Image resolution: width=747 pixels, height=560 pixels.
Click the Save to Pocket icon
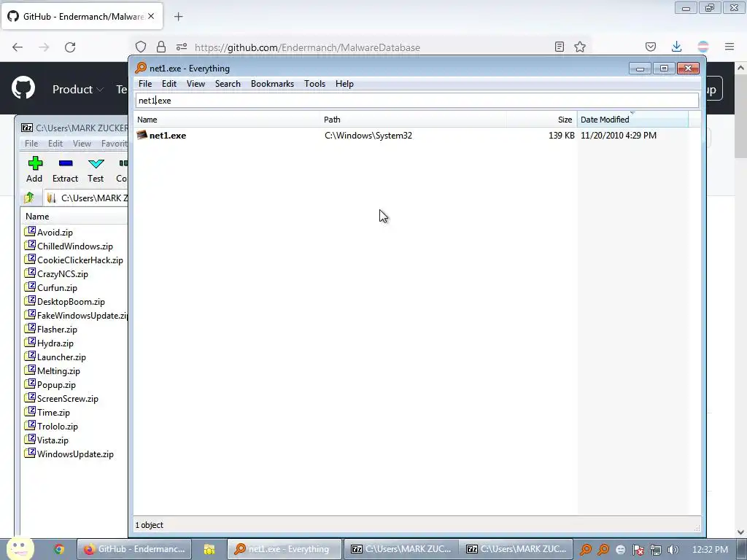650,47
